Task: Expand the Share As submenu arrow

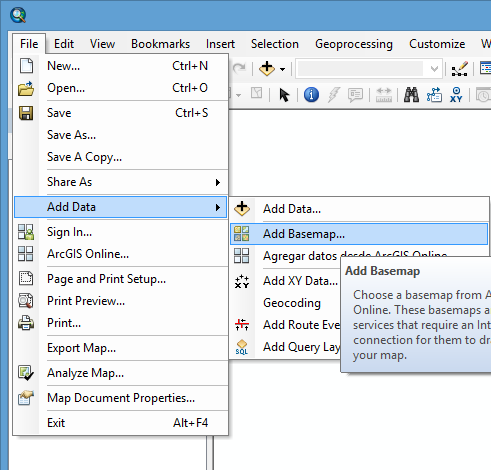Action: pos(218,182)
